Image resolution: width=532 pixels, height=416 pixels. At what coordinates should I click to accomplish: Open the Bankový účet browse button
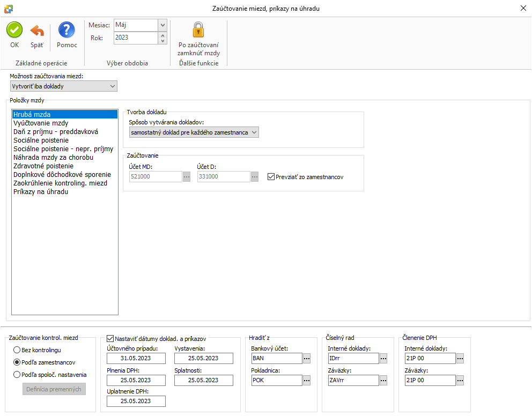[x=307, y=359]
